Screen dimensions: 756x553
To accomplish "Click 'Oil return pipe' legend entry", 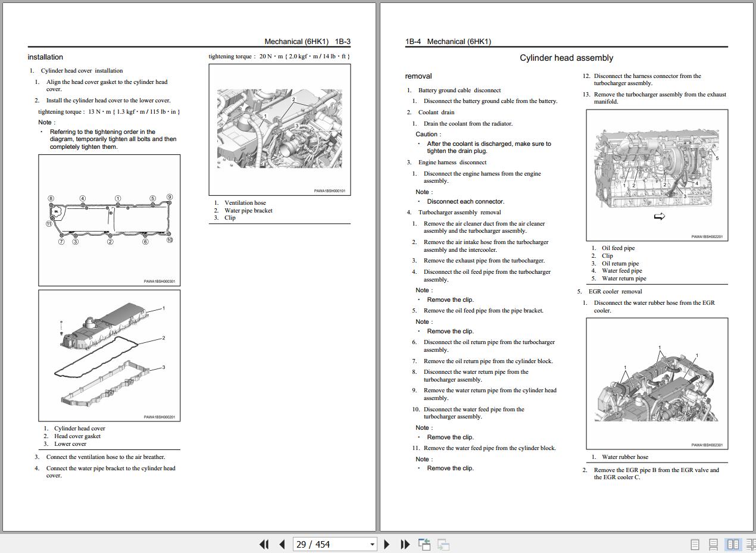I will pos(620,264).
